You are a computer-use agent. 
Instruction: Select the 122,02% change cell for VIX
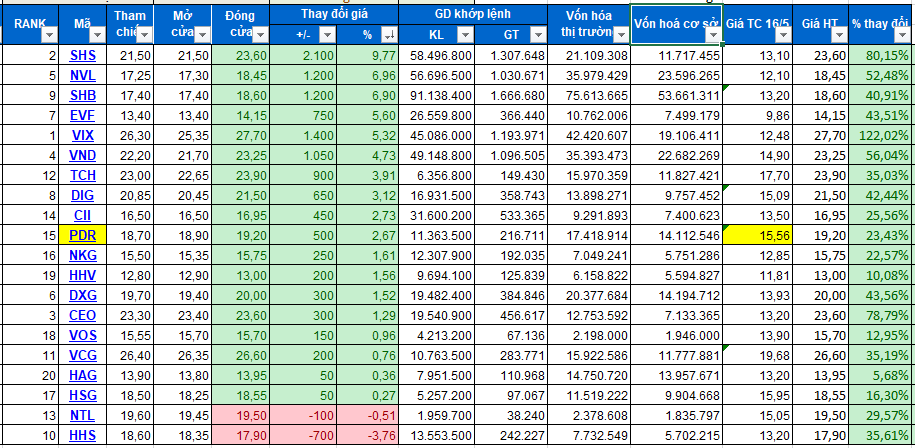(882, 135)
